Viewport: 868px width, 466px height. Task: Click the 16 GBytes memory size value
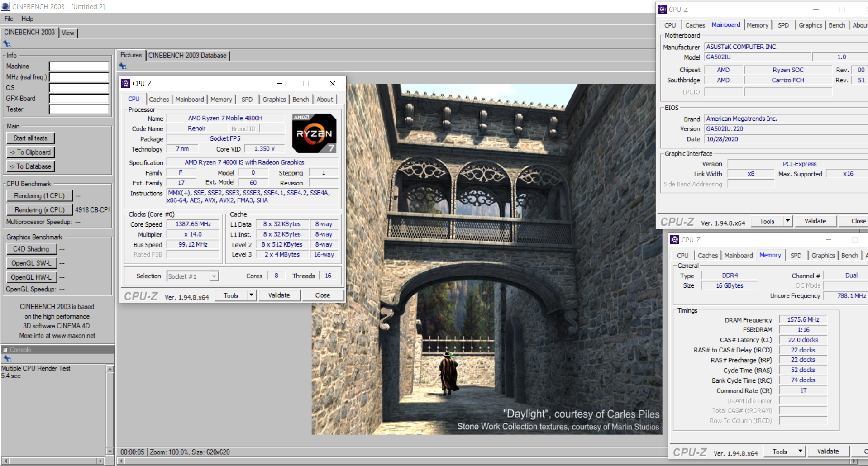[x=730, y=285]
